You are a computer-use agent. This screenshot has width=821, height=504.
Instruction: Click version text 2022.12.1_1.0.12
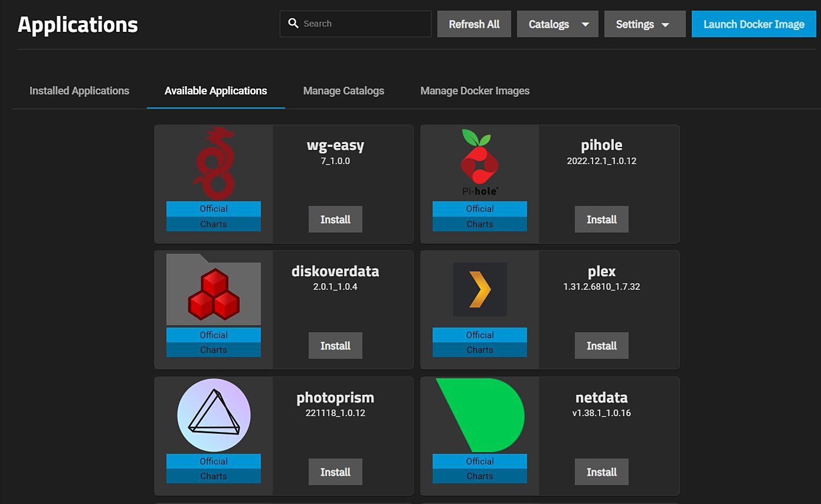[x=601, y=161]
